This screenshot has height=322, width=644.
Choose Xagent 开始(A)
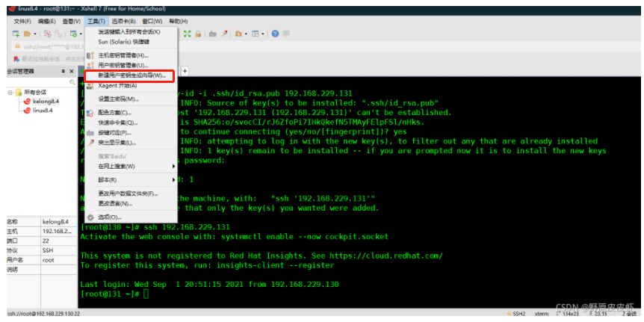point(131,85)
